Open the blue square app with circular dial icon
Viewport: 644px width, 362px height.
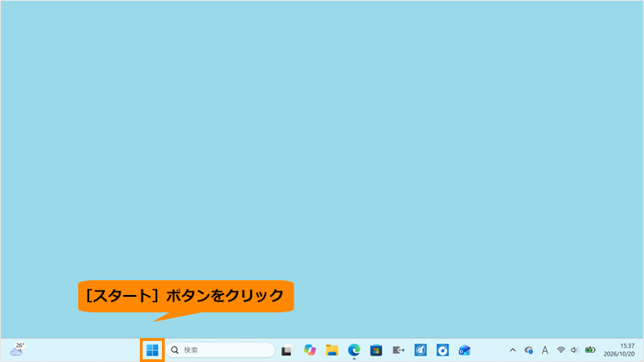tap(443, 350)
